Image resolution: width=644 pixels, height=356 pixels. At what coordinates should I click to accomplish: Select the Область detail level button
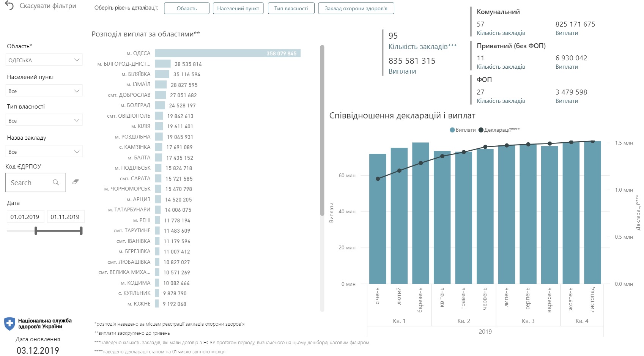tap(186, 8)
